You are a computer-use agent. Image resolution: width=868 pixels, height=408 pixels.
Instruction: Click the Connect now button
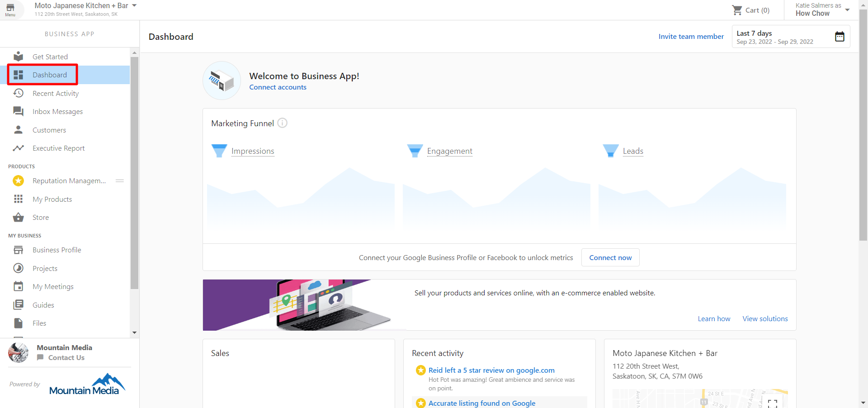610,257
